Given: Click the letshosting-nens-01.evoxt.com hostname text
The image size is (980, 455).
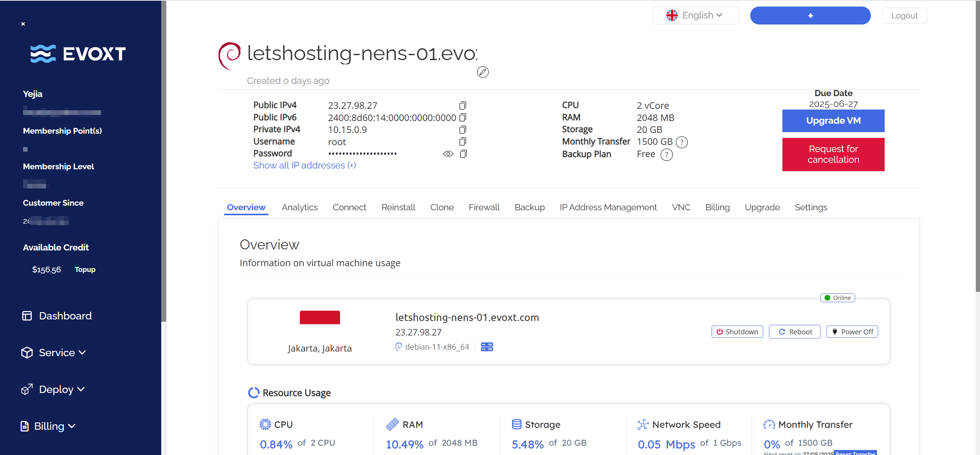Looking at the screenshot, I should pos(467,318).
